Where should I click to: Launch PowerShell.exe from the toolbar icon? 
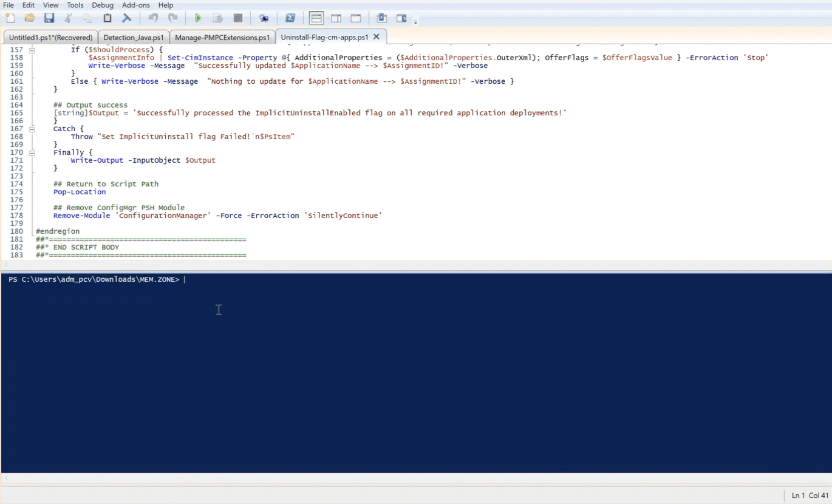290,18
